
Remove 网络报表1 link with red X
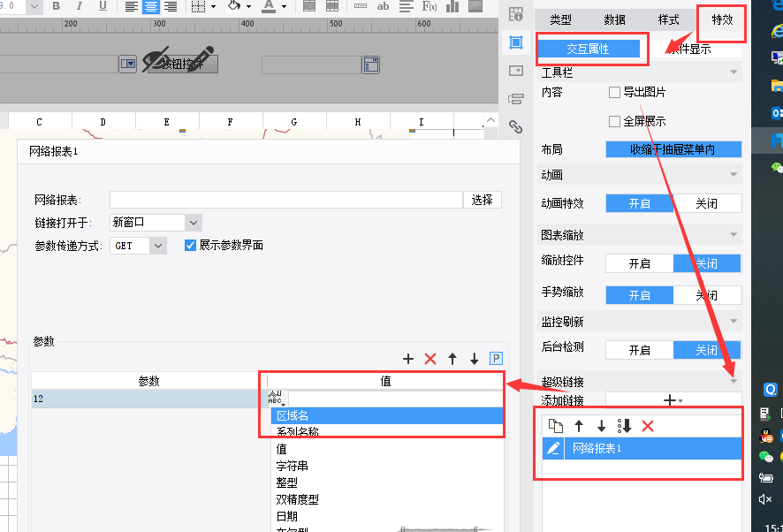click(x=648, y=426)
